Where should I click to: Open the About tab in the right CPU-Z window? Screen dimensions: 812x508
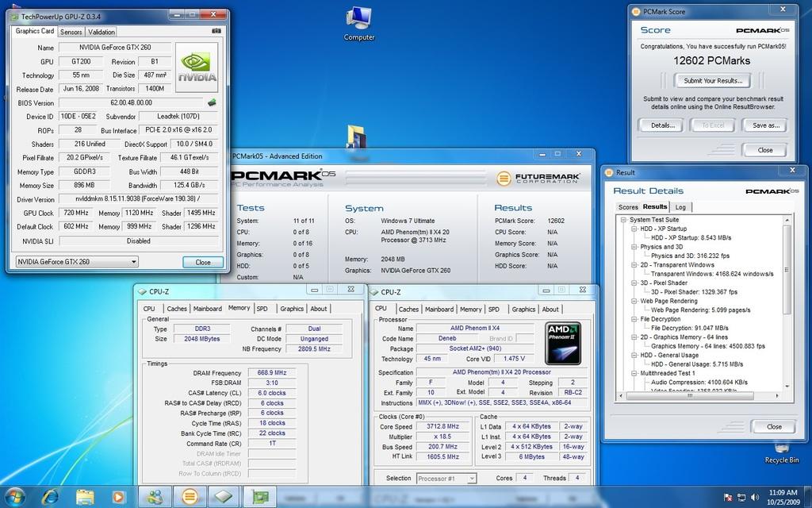pyautogui.click(x=550, y=309)
